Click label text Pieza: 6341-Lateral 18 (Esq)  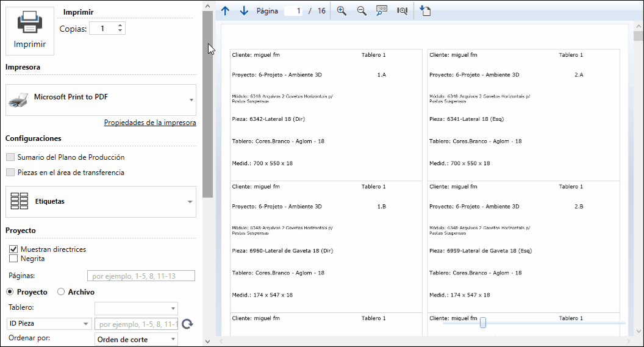(x=466, y=119)
